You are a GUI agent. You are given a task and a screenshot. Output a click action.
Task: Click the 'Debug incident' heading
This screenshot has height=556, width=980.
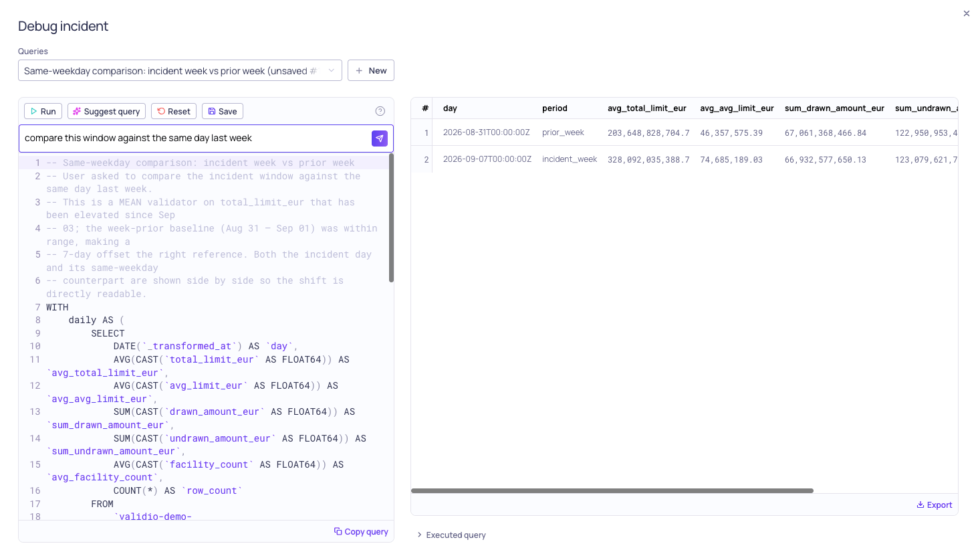click(x=63, y=26)
